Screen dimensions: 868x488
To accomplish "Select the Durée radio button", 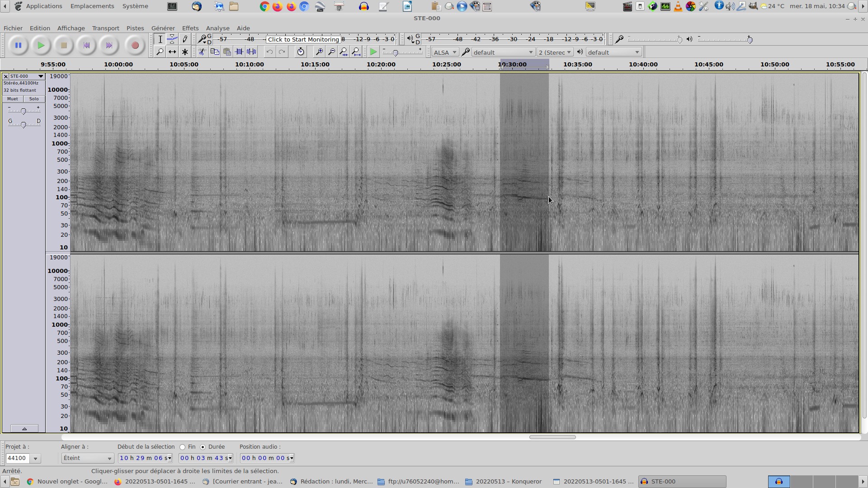I will point(203,447).
